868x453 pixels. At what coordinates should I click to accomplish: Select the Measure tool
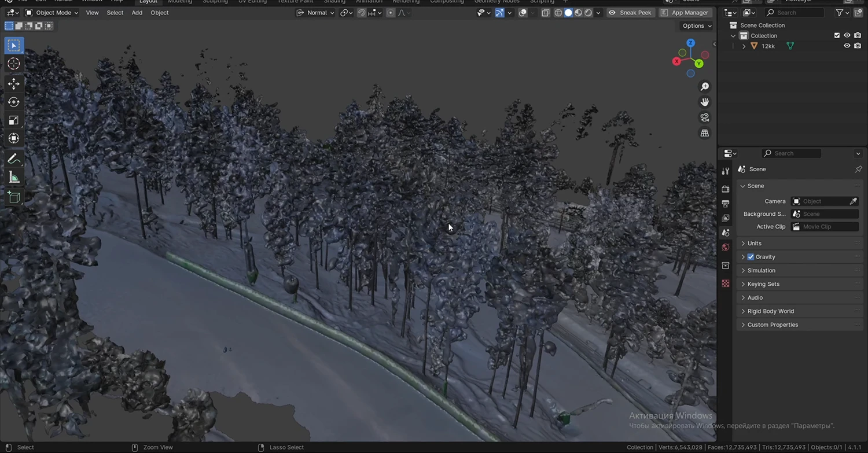coord(14,178)
